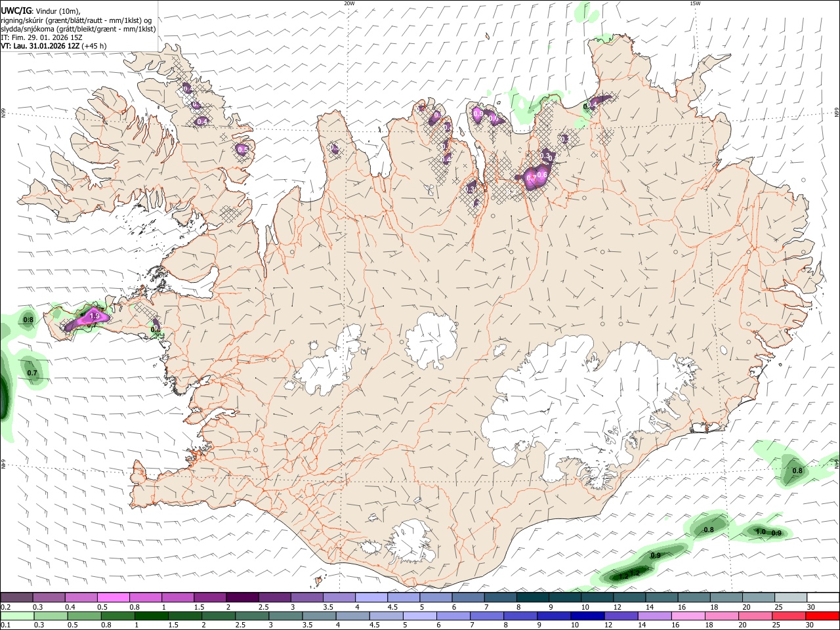
Task: Click the '0.8' rain value in the sea west of Snæfellsnes
Action: (x=28, y=320)
